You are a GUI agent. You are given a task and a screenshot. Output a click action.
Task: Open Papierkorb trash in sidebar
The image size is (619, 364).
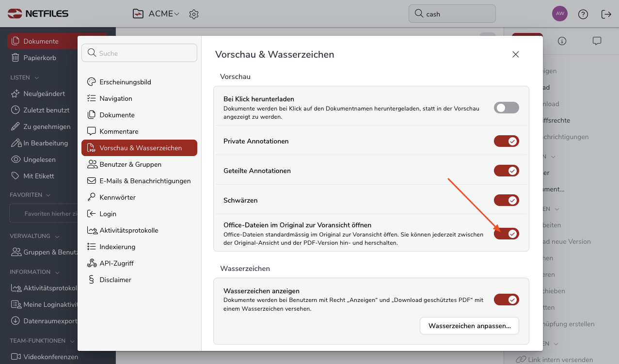pos(40,58)
